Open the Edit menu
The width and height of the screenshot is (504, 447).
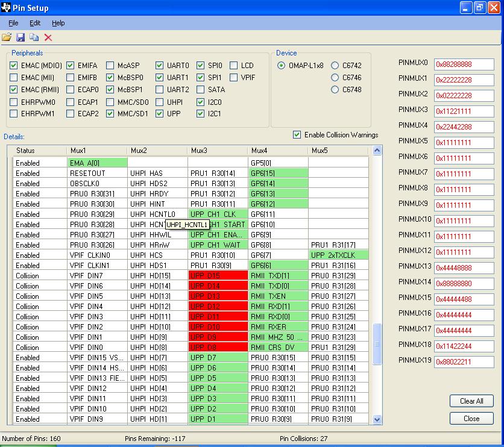(35, 23)
